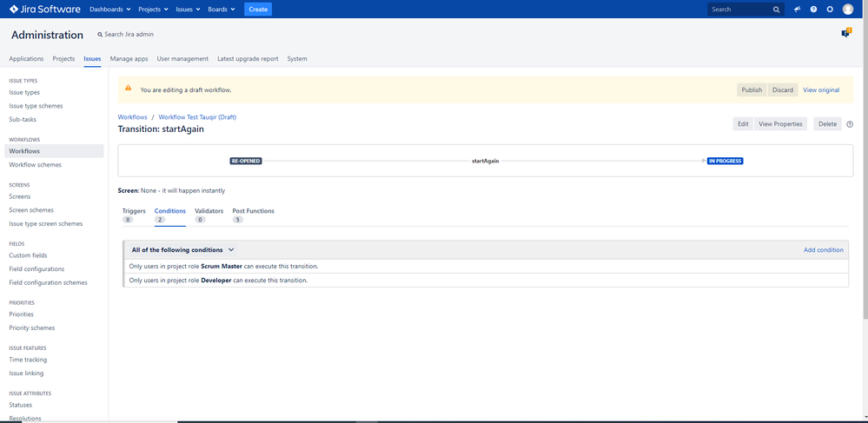Viewport: 868px width, 423px height.
Task: Click the Search Jira admin field
Action: 126,35
